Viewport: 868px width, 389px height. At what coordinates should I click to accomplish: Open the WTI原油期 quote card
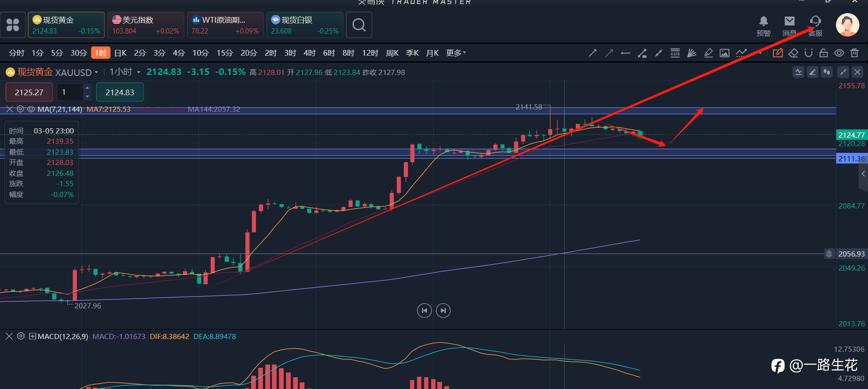tap(225, 25)
